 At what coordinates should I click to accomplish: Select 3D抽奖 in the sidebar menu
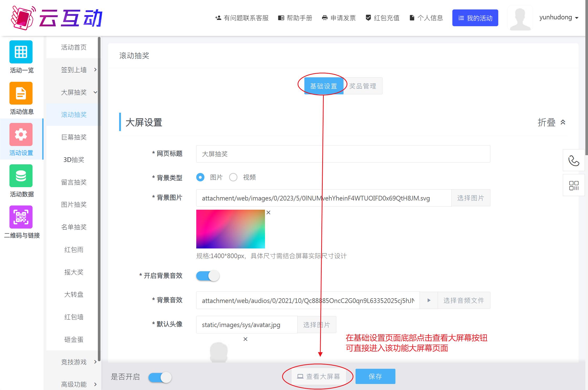tap(74, 160)
